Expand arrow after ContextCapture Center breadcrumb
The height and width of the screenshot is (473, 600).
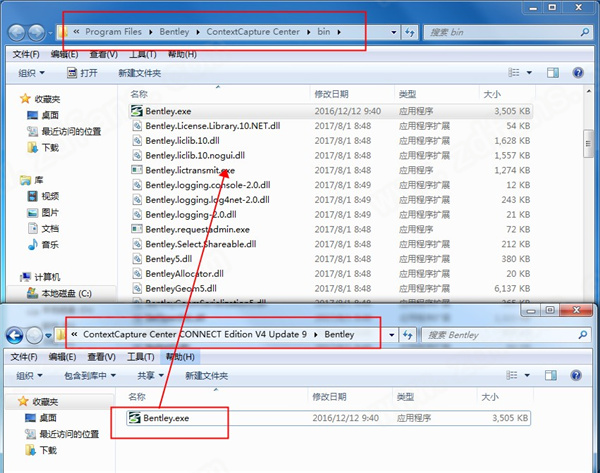(x=308, y=32)
